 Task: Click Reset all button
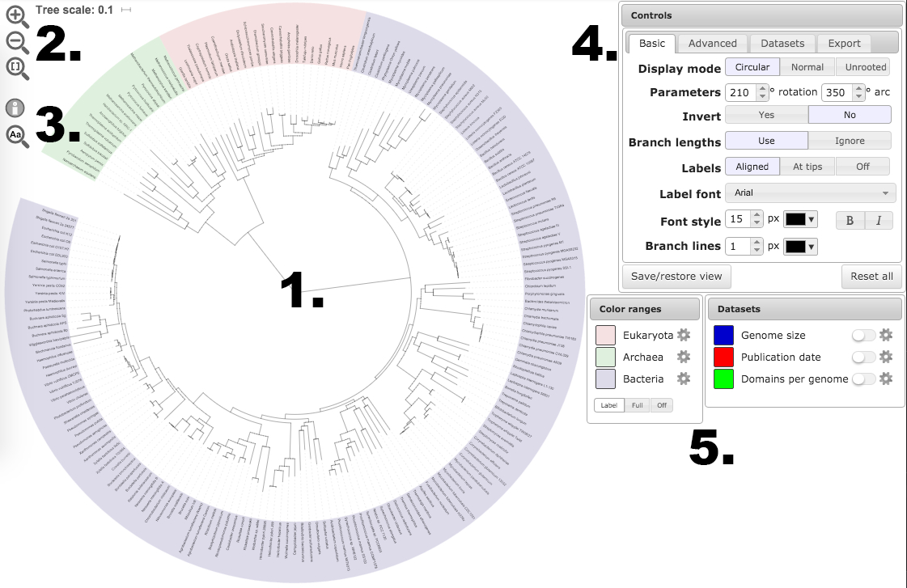coord(871,277)
